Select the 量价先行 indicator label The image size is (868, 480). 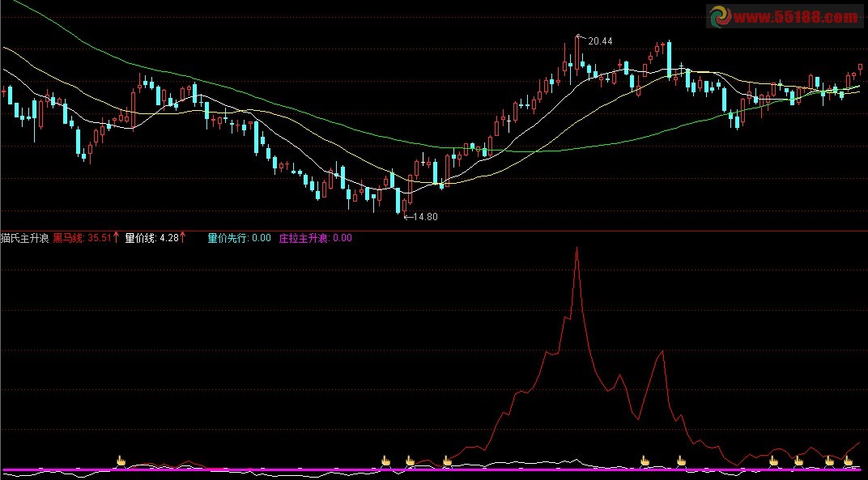(x=228, y=239)
